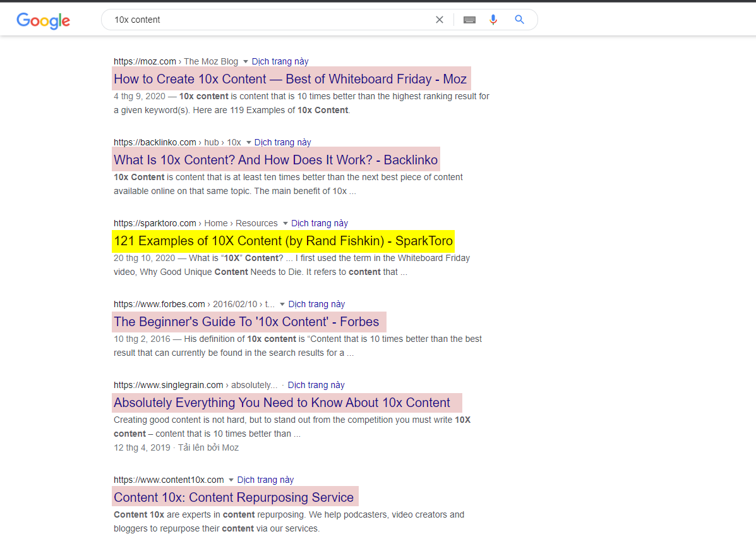Click the Google logo
Image resolution: width=756 pixels, height=553 pixels.
[x=44, y=20]
